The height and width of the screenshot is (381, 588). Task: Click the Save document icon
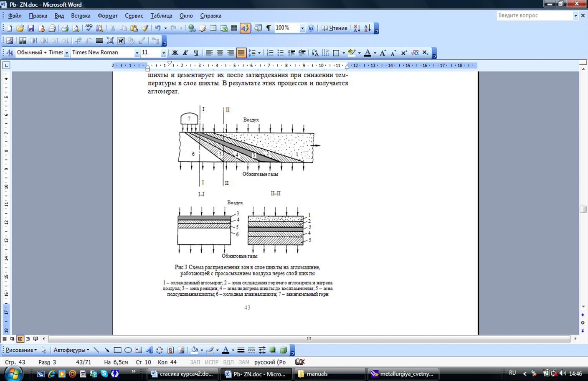tap(30, 28)
